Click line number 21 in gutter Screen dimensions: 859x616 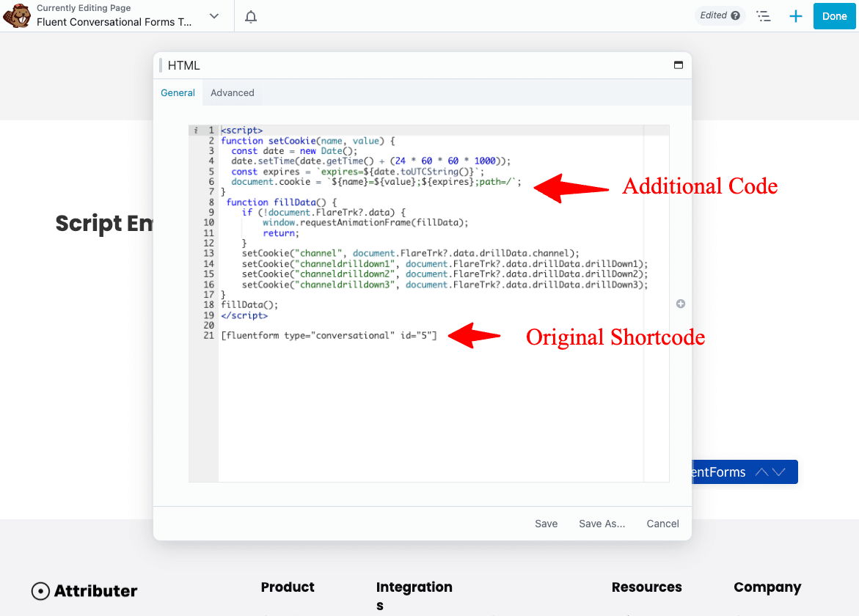point(209,336)
